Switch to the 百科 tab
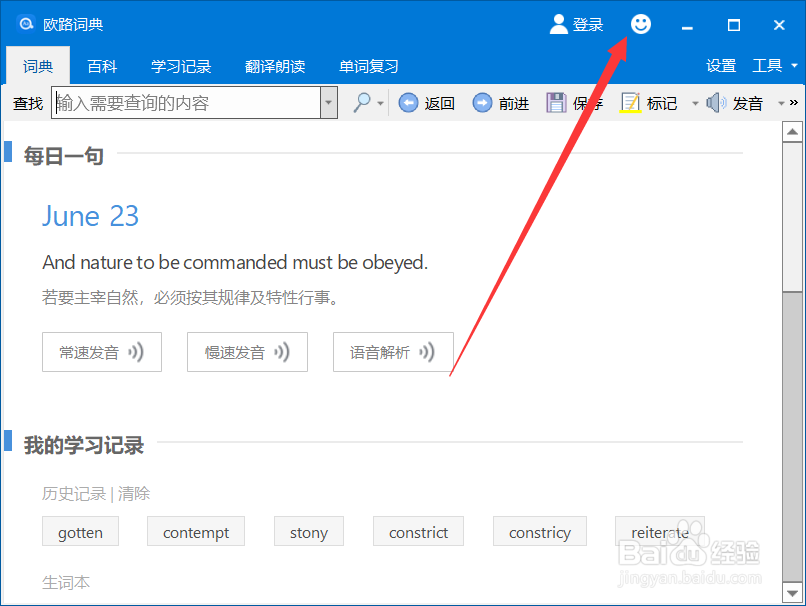This screenshot has height=606, width=806. 102,66
